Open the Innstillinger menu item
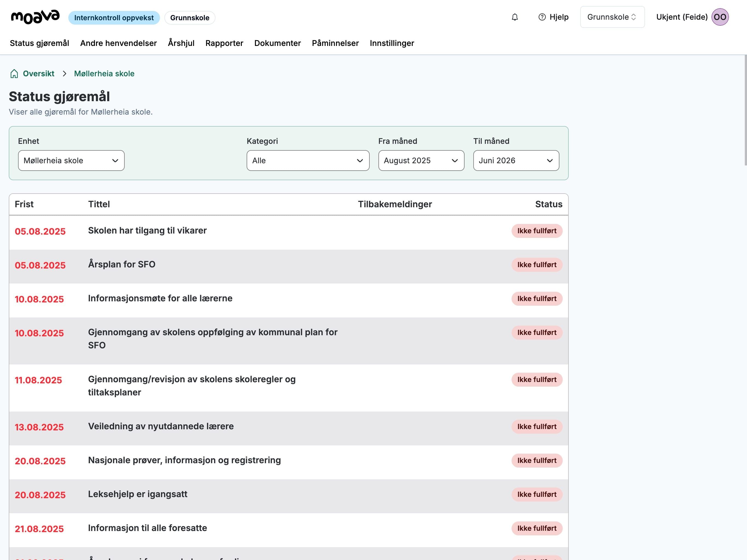This screenshot has height=560, width=747. click(x=392, y=43)
